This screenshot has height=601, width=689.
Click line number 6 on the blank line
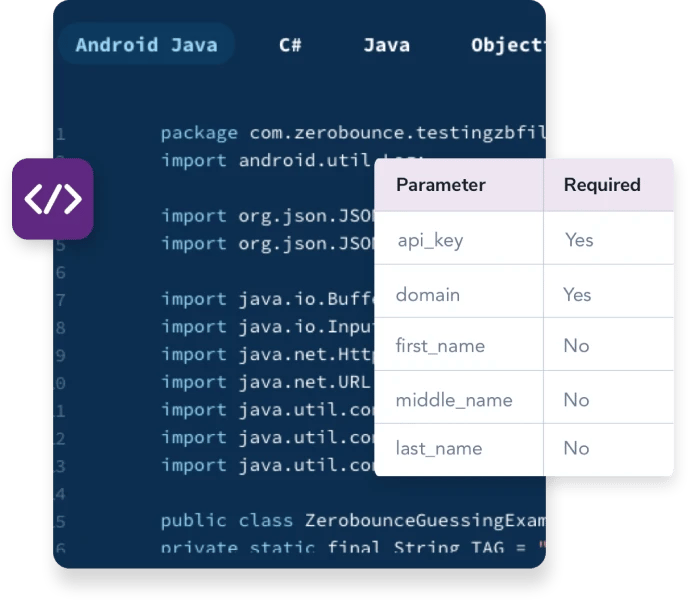[x=61, y=272]
